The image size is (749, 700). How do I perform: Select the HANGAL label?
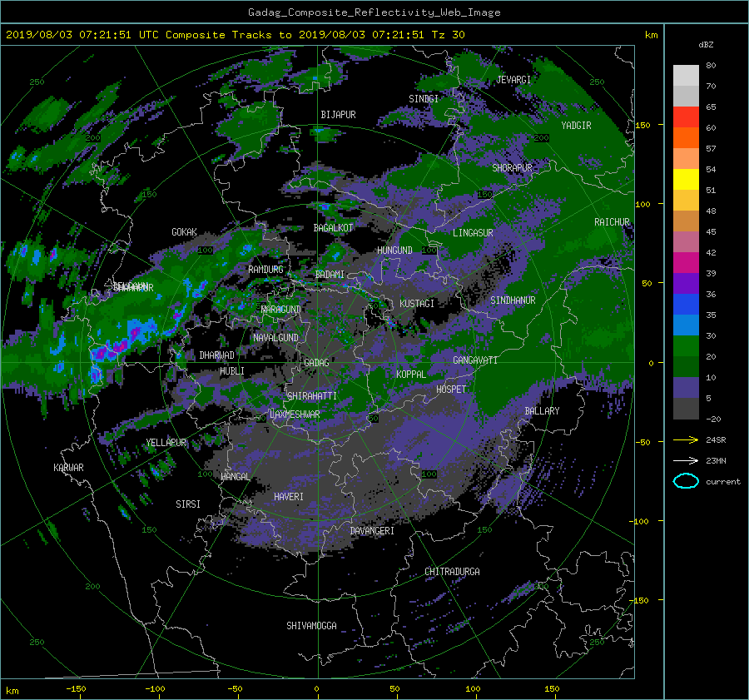(235, 477)
